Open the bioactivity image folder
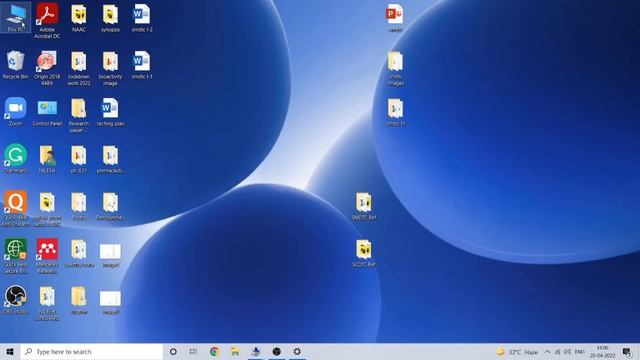Screen dimensions: 640x360 click(x=110, y=68)
